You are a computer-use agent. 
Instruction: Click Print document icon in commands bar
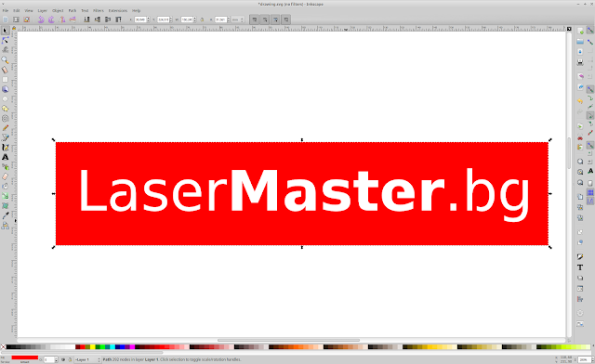coord(580,62)
